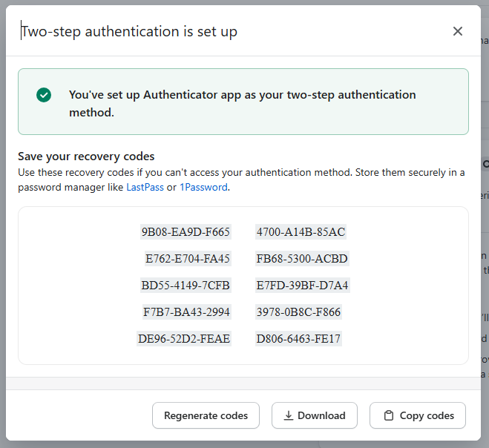Click recovery code E762-E704-FA45
This screenshot has width=489, height=448.
click(188, 259)
